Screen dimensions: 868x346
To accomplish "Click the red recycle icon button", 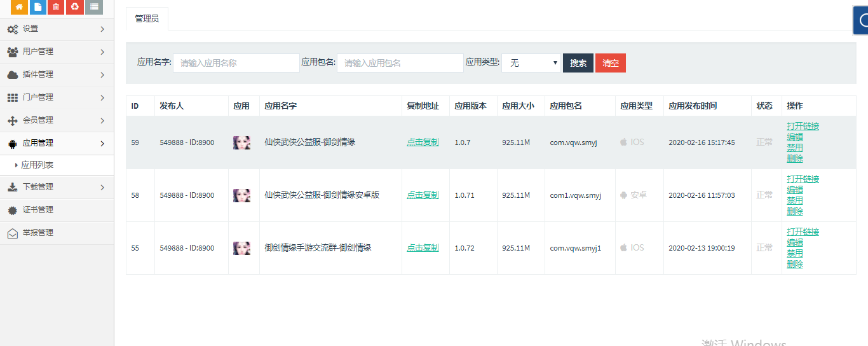I will (x=75, y=7).
